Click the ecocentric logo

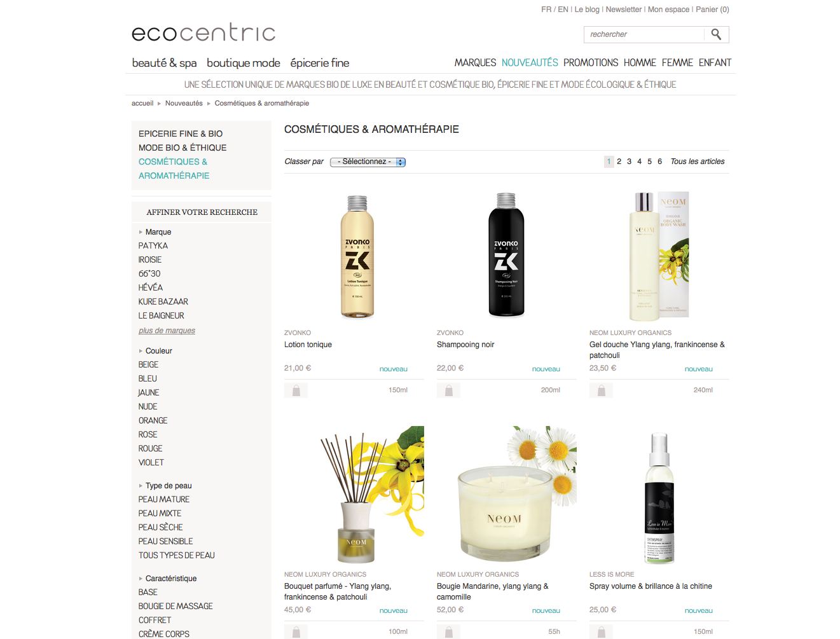coord(203,32)
